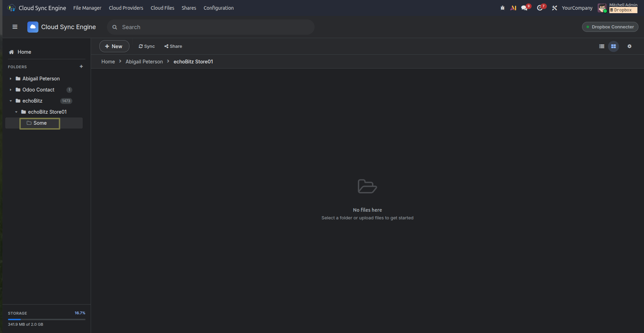Open the Cloud Files menu
Viewport: 644px width, 333px height.
pyautogui.click(x=162, y=8)
